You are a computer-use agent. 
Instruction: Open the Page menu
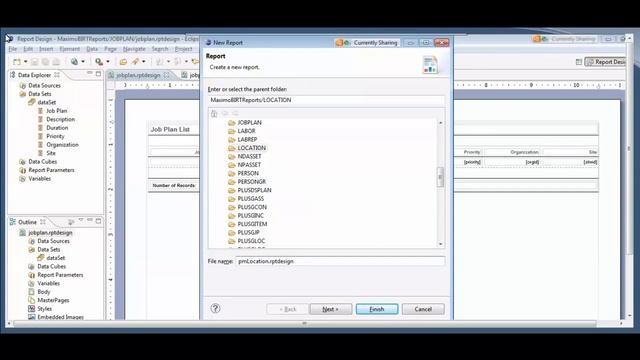coord(110,49)
